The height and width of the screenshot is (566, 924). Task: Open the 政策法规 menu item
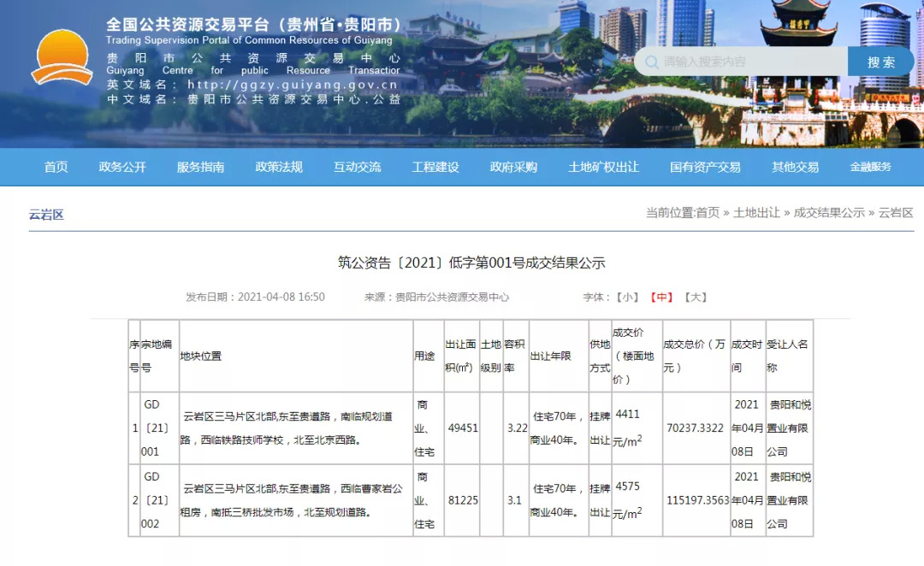(279, 167)
